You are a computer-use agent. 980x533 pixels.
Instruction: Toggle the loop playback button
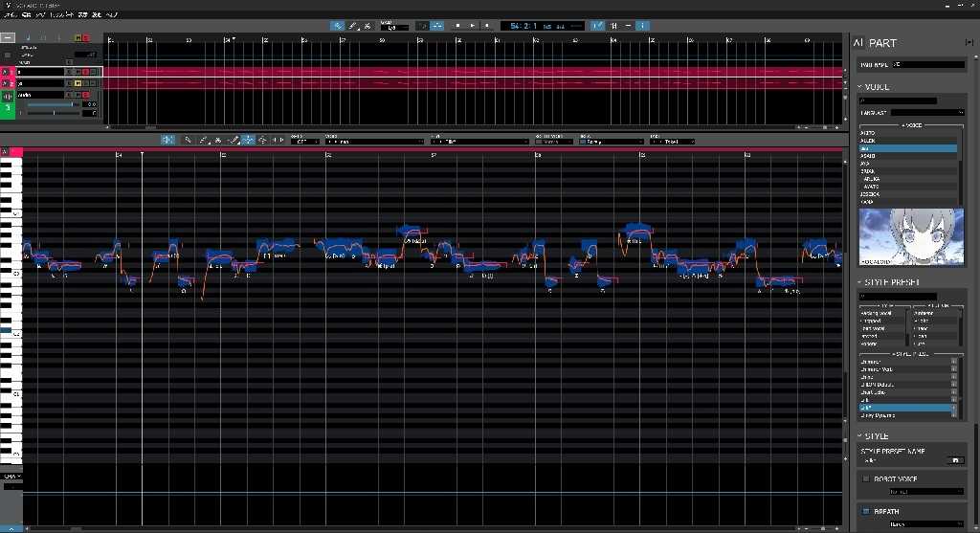point(422,26)
